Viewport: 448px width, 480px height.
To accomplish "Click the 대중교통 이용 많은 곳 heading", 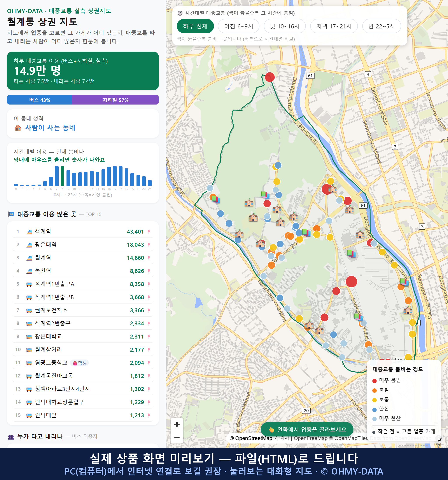I will click(x=47, y=214).
